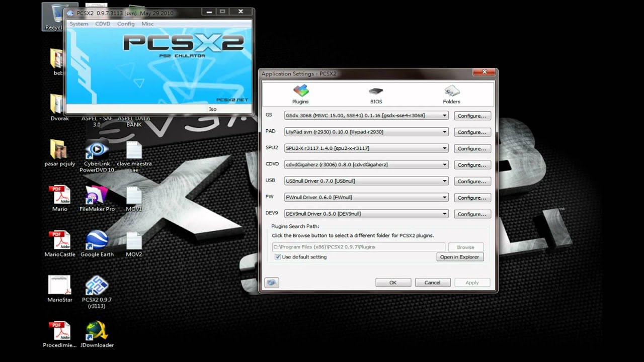Click Configure button for CDVD plugin
The width and height of the screenshot is (644, 362).
point(472,165)
